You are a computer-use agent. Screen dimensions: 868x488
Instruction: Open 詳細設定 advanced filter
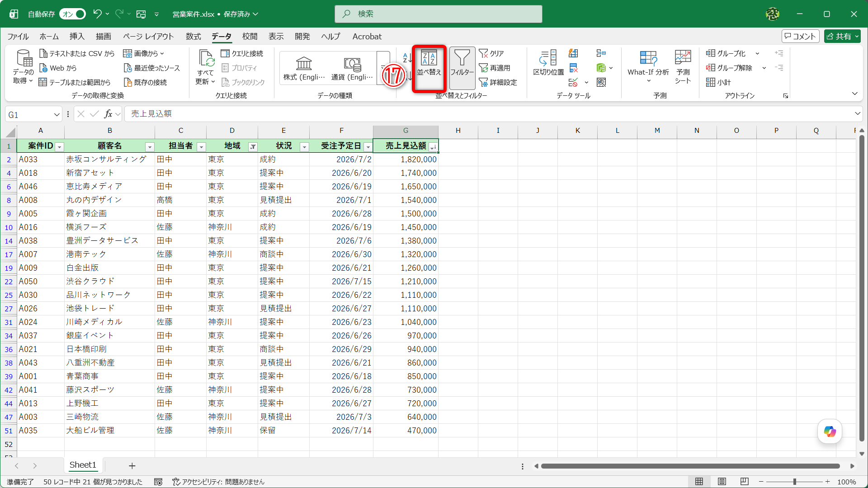click(498, 82)
